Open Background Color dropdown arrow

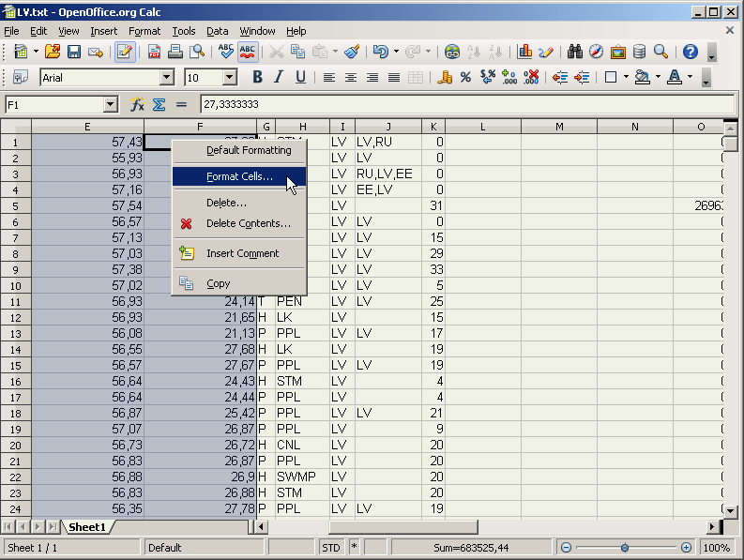[658, 77]
